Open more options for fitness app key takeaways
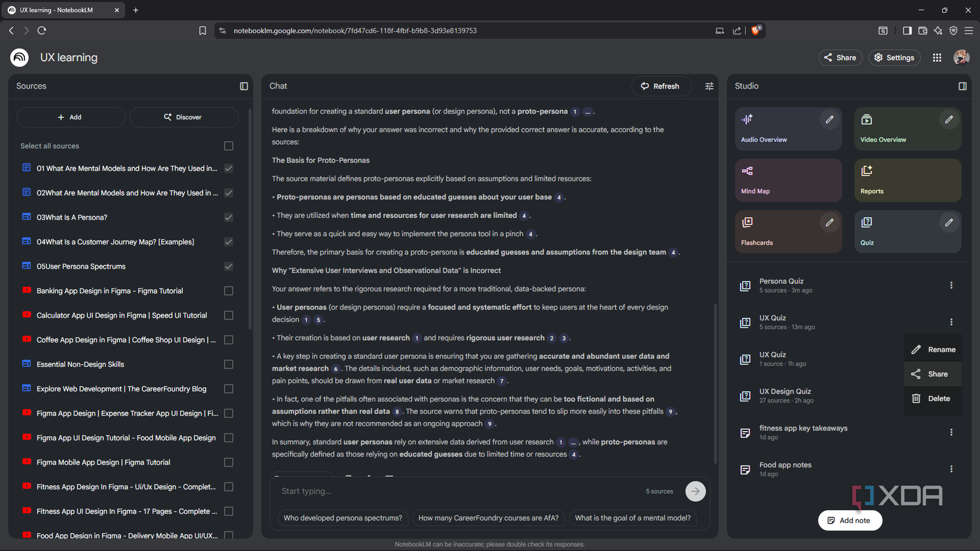980x551 pixels. [951, 433]
